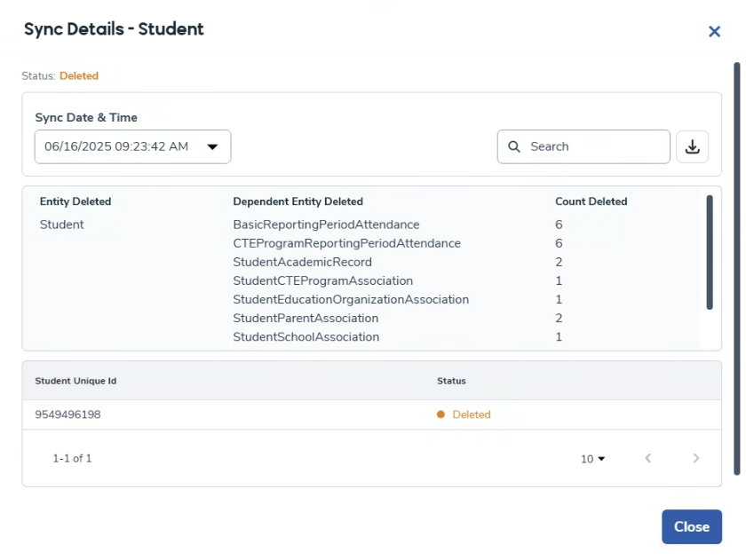Image resolution: width=746 pixels, height=560 pixels.
Task: Select the BasicReportingPeriodAttendance entry
Action: point(326,225)
